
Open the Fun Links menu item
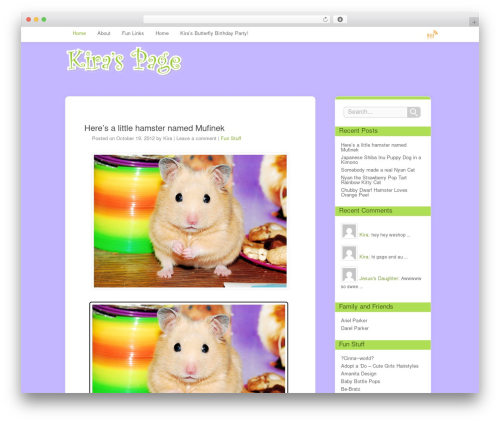133,33
